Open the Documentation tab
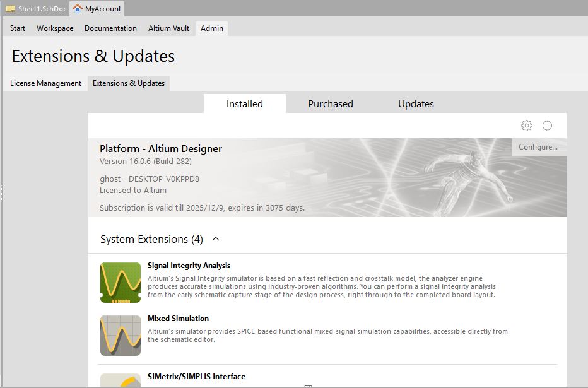 (x=110, y=28)
